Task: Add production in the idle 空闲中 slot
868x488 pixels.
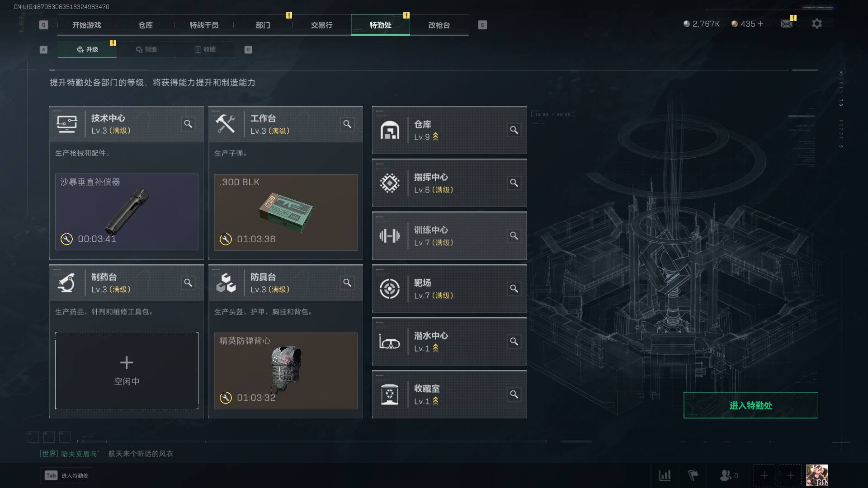Action: point(127,371)
